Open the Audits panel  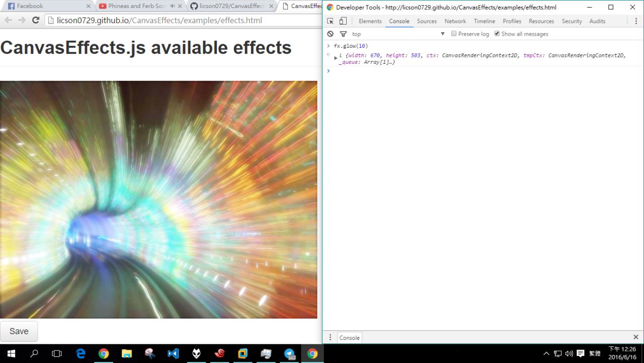(598, 21)
